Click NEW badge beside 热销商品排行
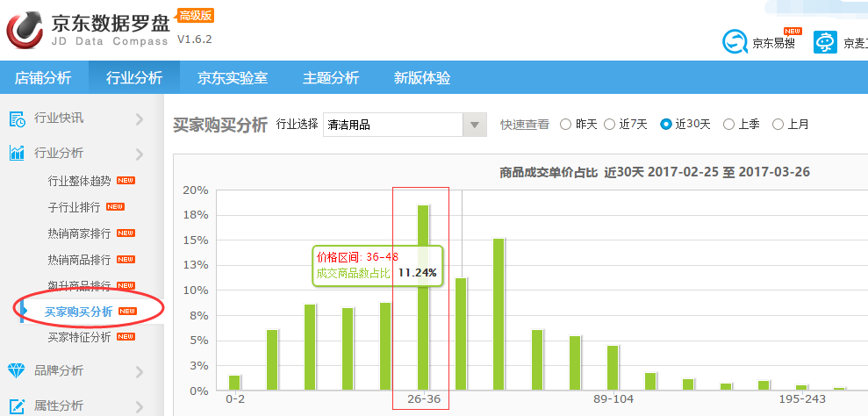This screenshot has width=868, height=416. click(x=126, y=259)
